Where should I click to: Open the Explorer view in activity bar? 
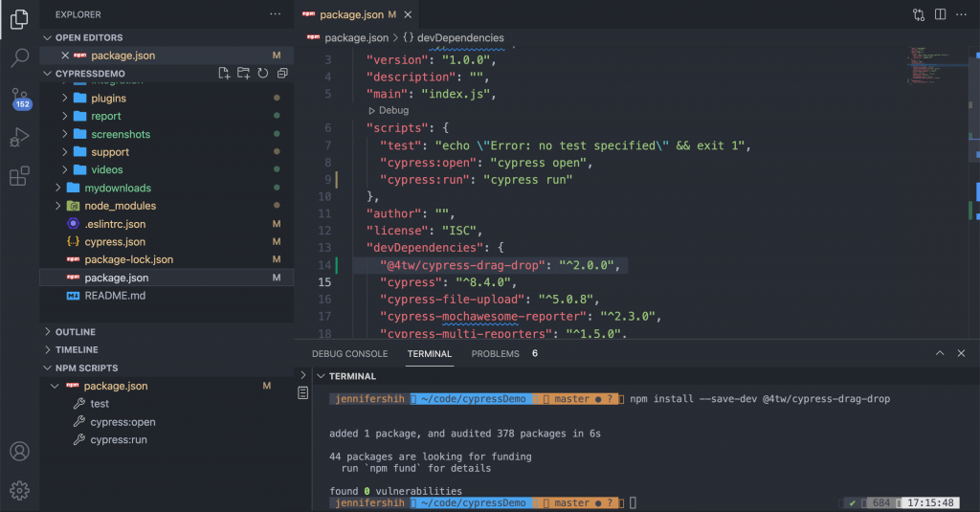coord(19,19)
